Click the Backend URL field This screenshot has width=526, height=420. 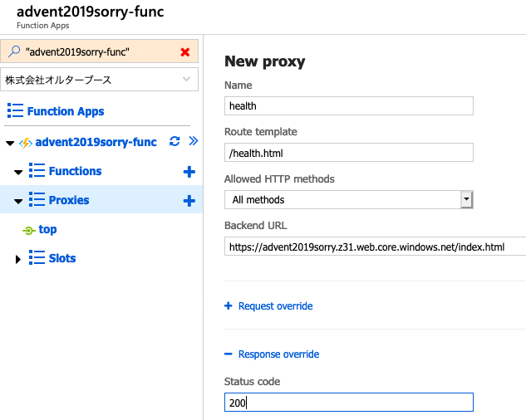[375, 247]
